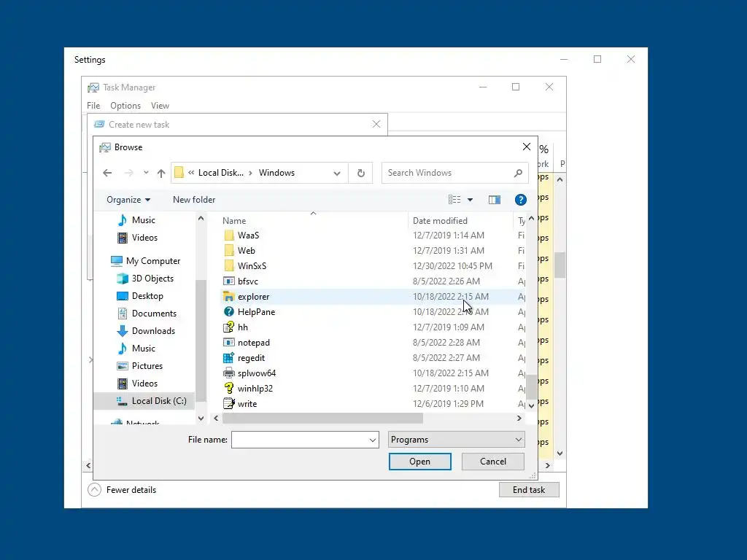Open the Organize dropdown menu
This screenshot has height=560, width=747.
click(x=128, y=200)
